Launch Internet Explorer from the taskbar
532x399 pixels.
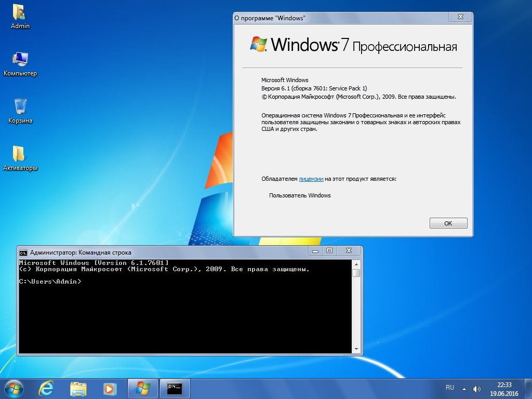coord(47,388)
